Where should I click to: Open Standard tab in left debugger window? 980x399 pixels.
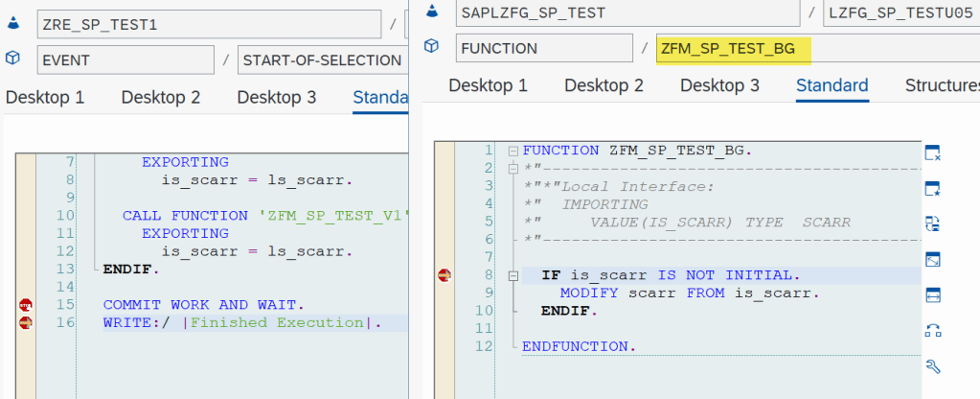click(380, 98)
